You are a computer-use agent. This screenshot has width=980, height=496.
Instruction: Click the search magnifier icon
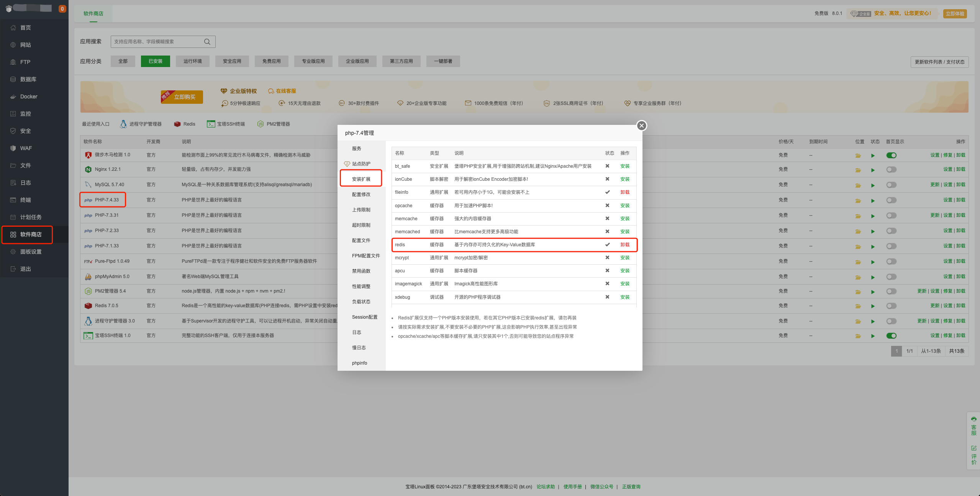click(207, 42)
